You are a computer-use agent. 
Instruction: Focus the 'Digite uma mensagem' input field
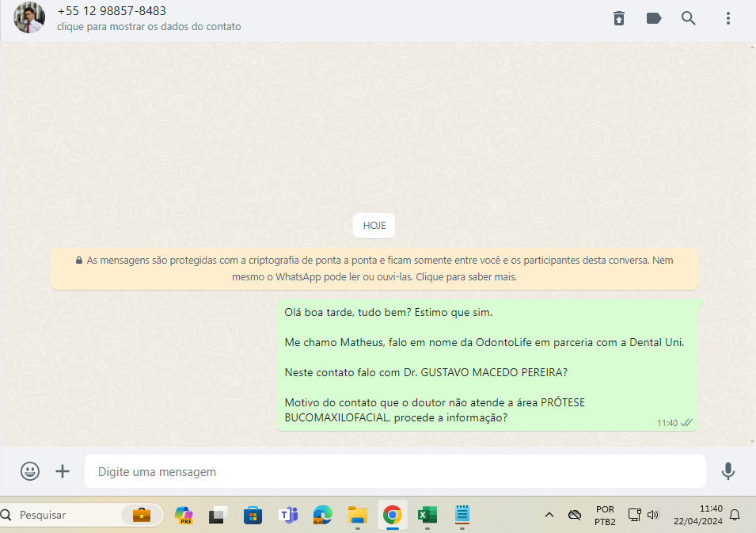pyautogui.click(x=395, y=471)
